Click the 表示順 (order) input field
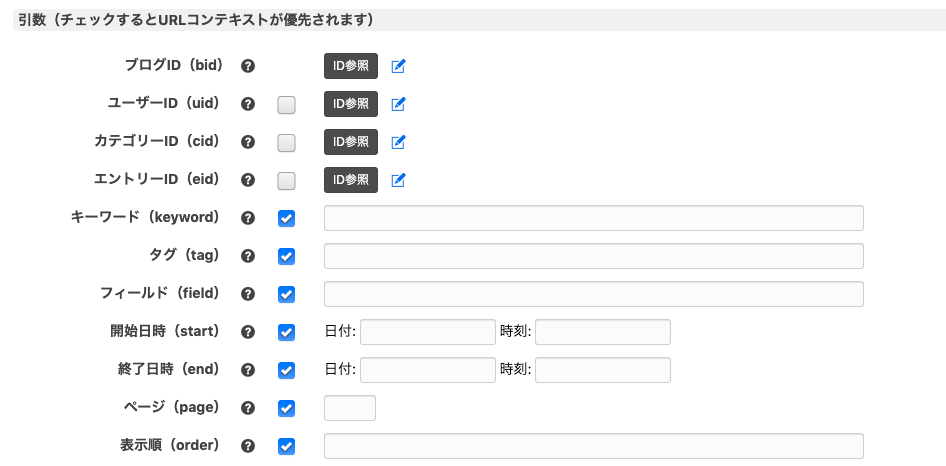Image resolution: width=946 pixels, height=466 pixels. pyautogui.click(x=594, y=446)
